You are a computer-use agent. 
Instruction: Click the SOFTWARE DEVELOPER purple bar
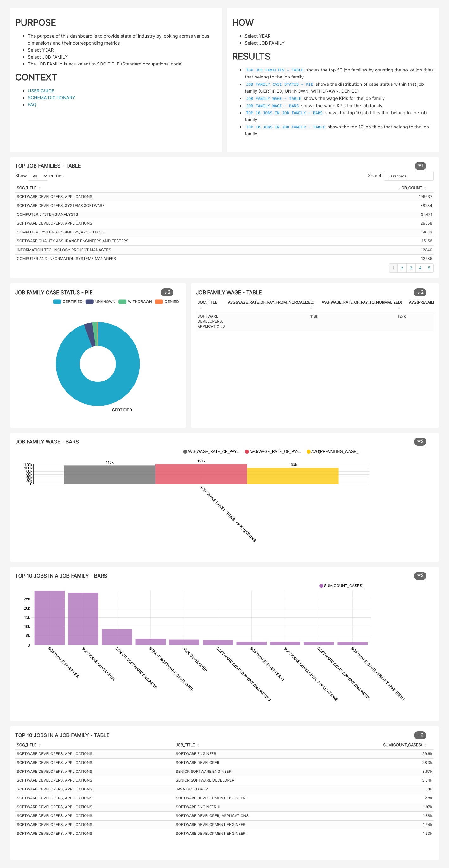coord(83,619)
